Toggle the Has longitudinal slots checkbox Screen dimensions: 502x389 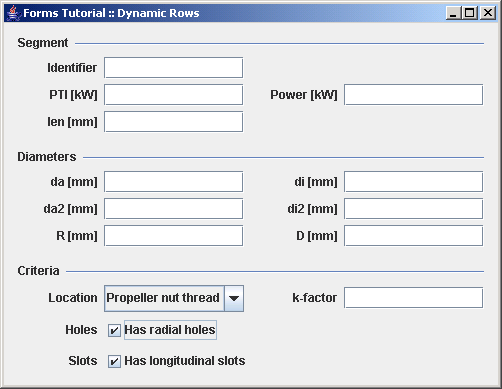click(x=114, y=361)
